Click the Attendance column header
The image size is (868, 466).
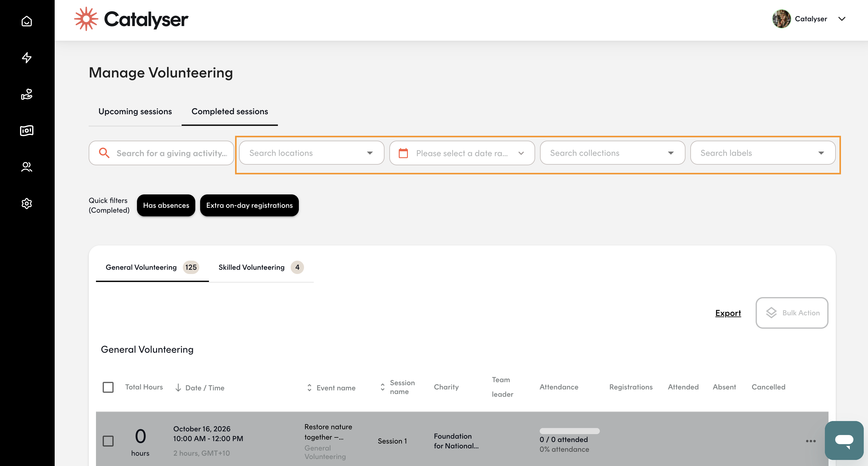coord(559,387)
